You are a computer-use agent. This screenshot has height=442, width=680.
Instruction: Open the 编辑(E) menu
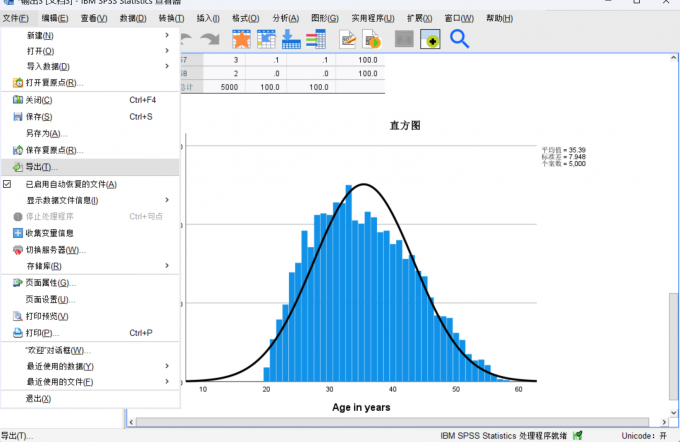click(55, 18)
